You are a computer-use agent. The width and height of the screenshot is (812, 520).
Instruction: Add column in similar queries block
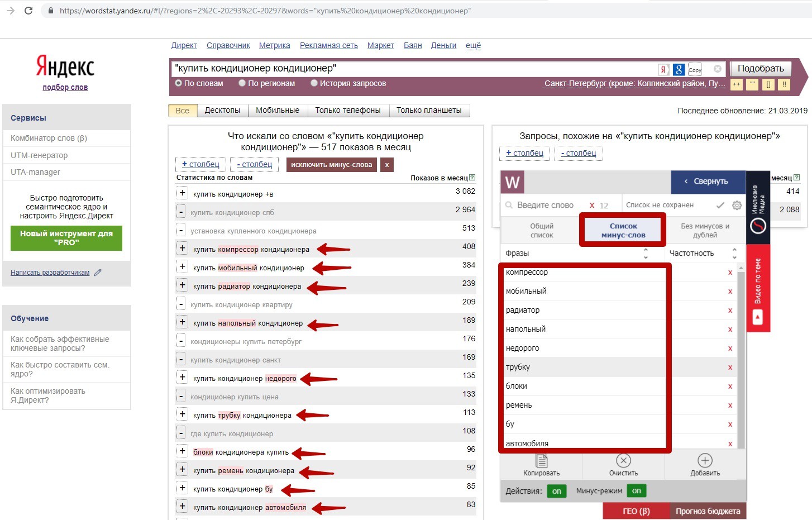point(524,153)
